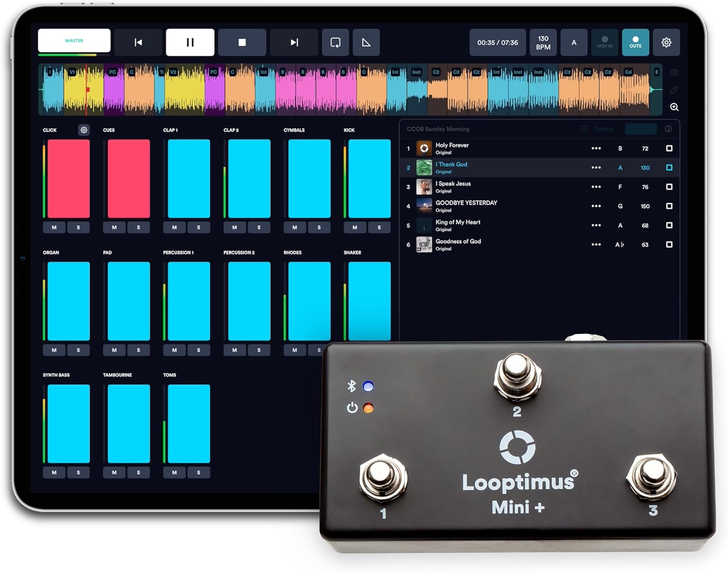The width and height of the screenshot is (728, 572).
Task: Solo the CLAP 1 track
Action: (199, 227)
